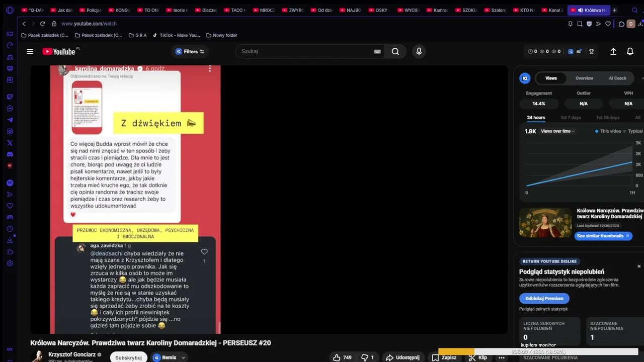Like the video (749)
Screen dimensions: 644x362
point(342,357)
